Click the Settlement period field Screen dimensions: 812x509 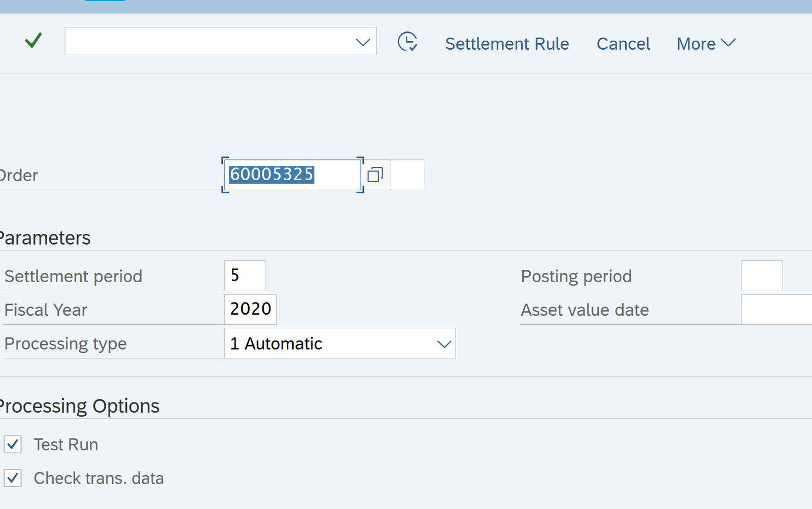[245, 276]
